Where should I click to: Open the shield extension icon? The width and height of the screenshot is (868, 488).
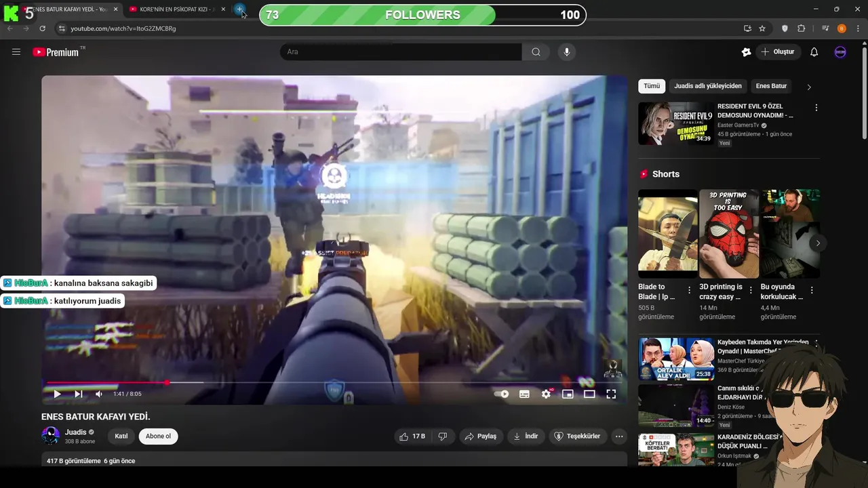pos(785,28)
